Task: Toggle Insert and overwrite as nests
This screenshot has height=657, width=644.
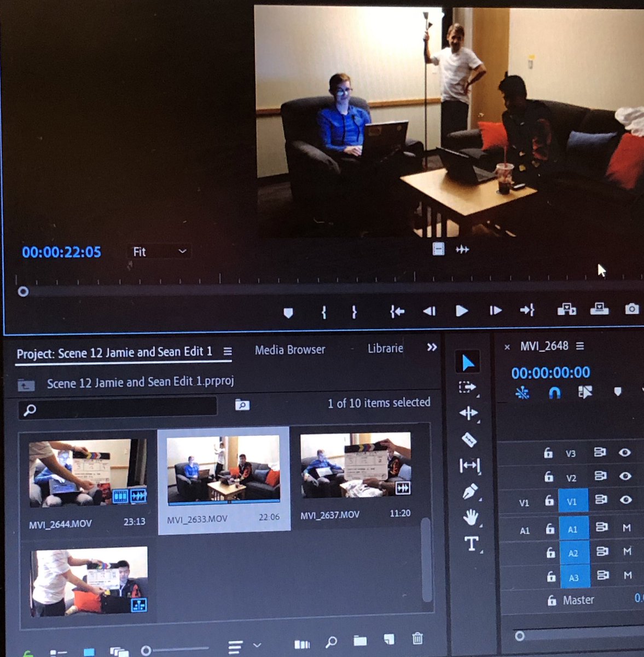Action: point(523,393)
